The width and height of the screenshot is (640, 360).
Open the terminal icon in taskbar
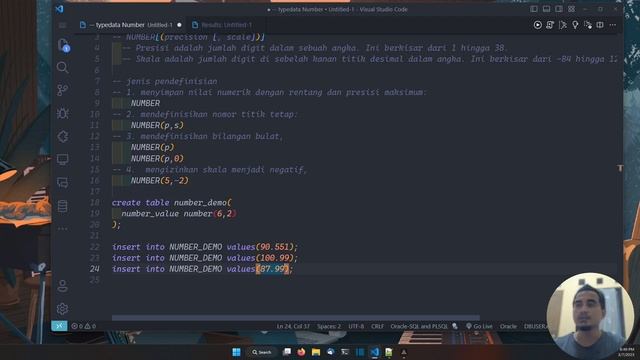point(345,352)
